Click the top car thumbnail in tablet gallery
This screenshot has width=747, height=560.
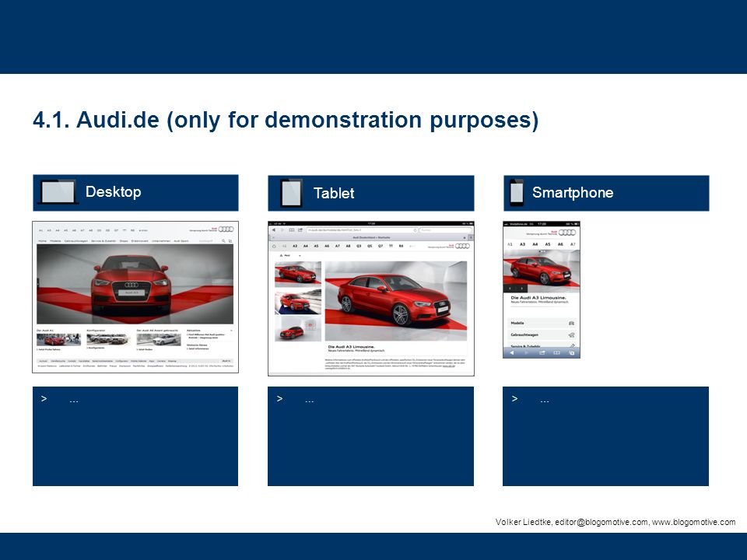point(298,274)
